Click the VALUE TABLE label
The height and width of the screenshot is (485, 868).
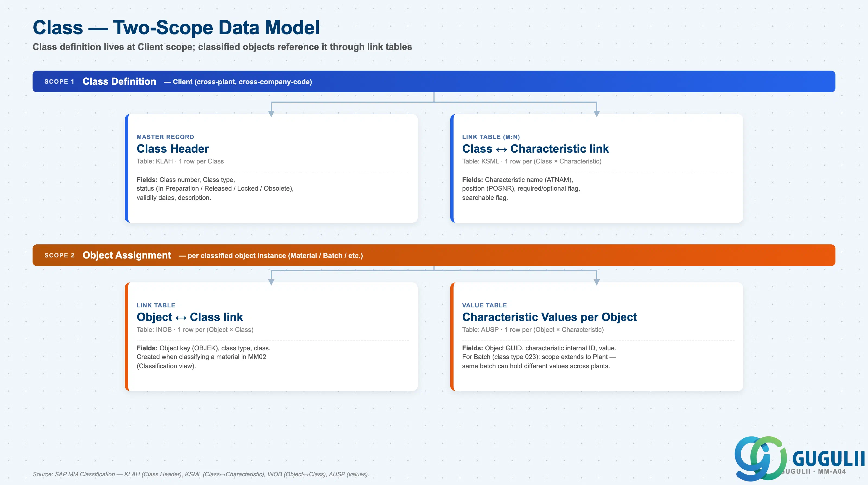tap(484, 305)
